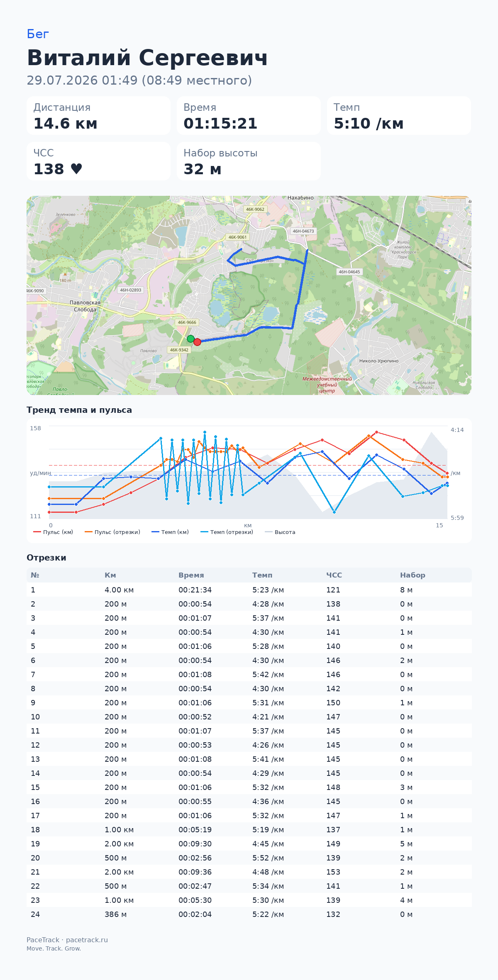
Task: Toggle Темп (км) legend entry
Action: tap(170, 532)
